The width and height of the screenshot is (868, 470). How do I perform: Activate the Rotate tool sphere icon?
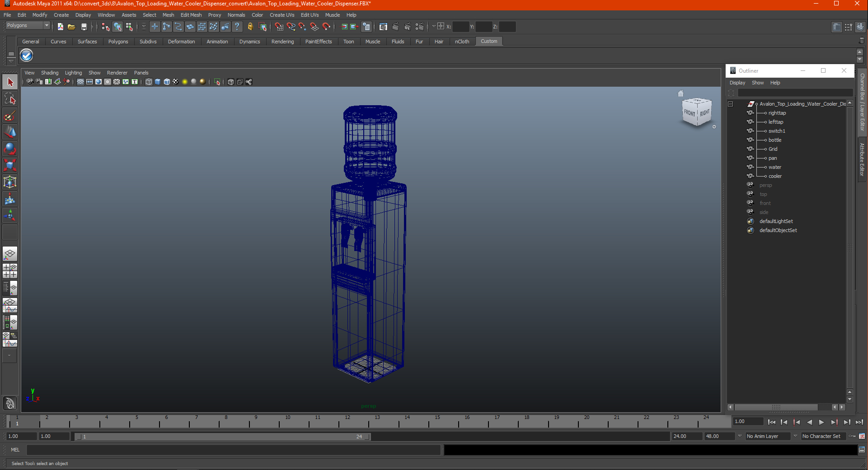click(x=10, y=149)
